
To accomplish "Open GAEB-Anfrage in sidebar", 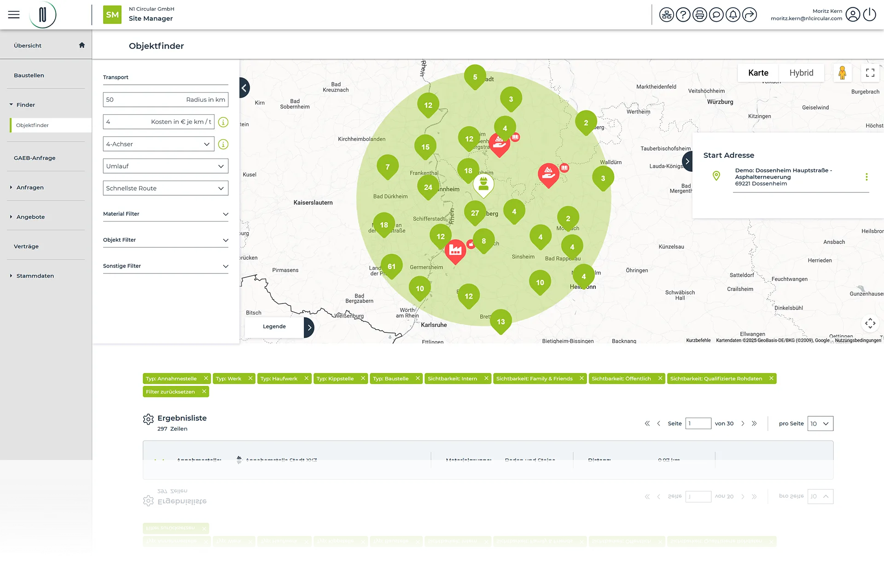I will [35, 158].
